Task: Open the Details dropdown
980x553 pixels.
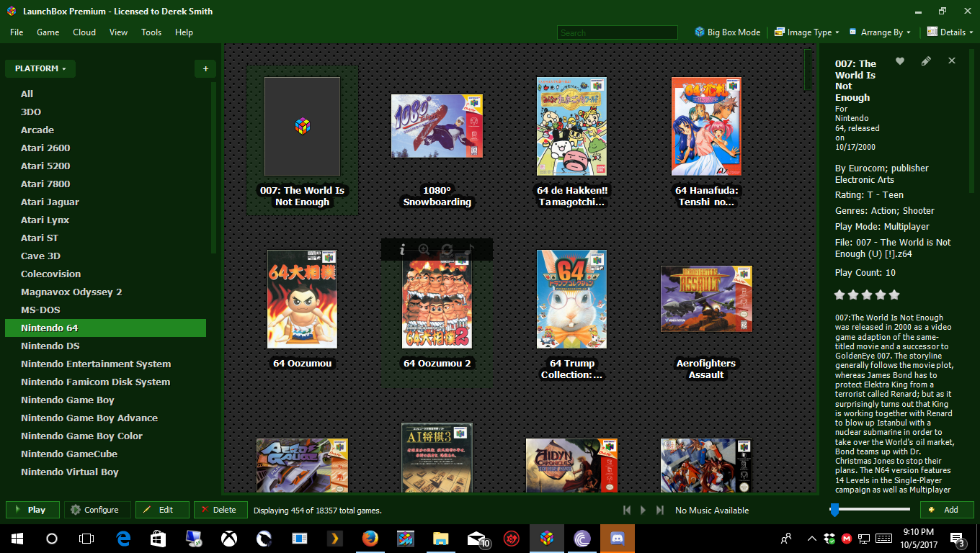Action: coord(950,32)
